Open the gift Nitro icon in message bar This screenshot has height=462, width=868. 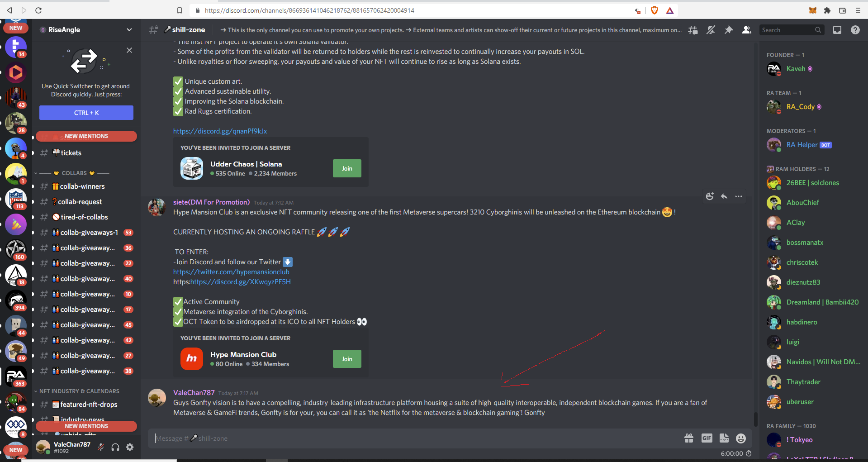tap(689, 438)
